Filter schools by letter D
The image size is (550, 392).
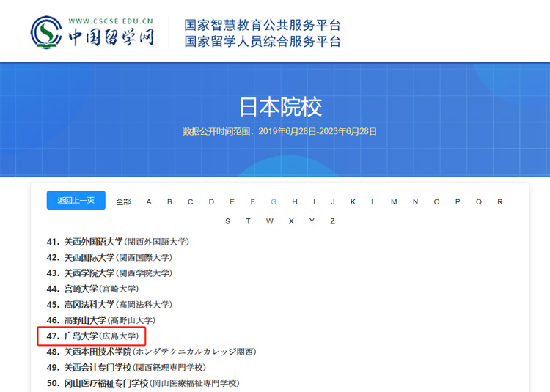click(211, 201)
